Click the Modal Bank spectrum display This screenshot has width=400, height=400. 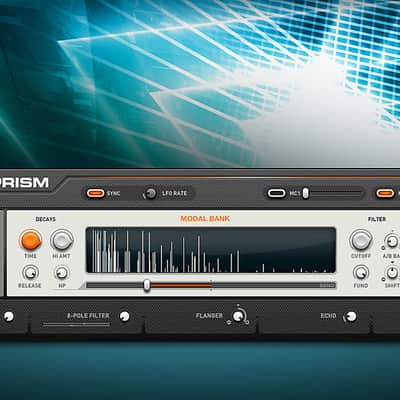[x=211, y=250]
